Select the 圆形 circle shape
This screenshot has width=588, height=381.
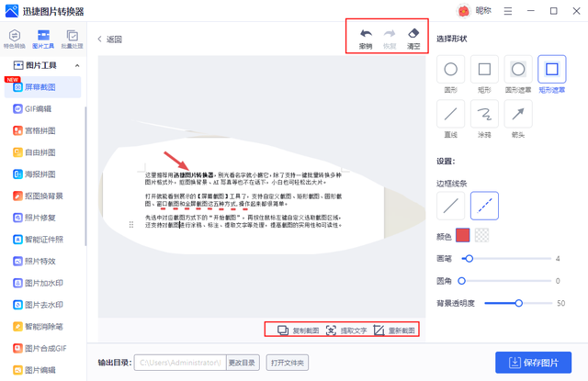tap(450, 69)
